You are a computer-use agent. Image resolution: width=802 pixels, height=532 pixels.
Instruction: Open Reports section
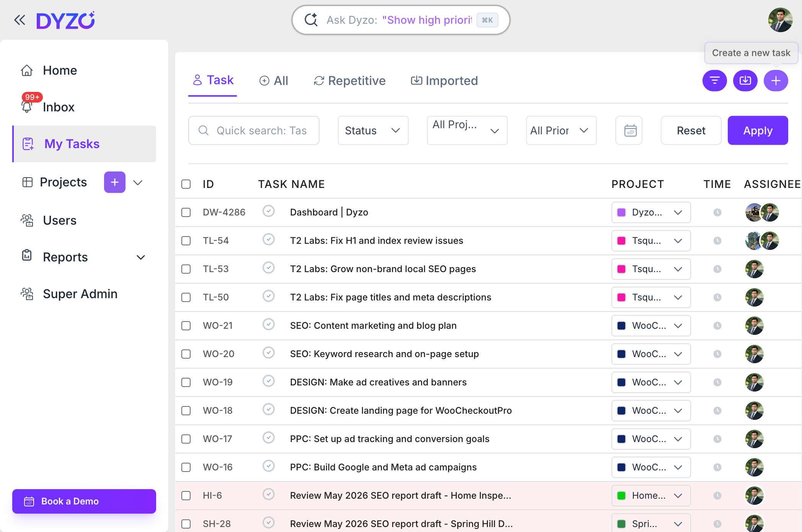65,257
